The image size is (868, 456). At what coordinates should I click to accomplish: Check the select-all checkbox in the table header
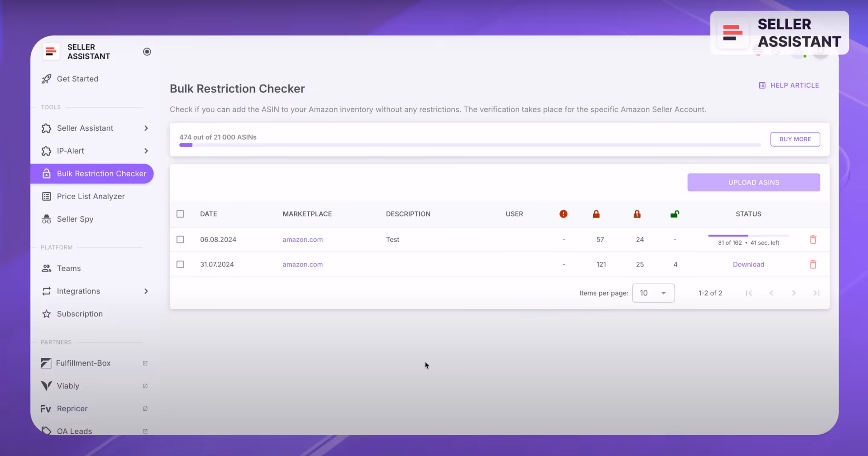[x=180, y=214]
